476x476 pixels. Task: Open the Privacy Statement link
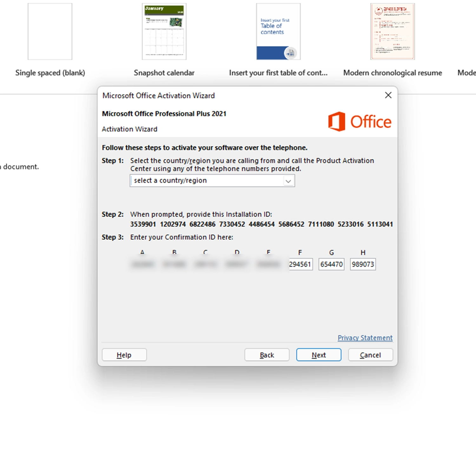[x=365, y=338]
